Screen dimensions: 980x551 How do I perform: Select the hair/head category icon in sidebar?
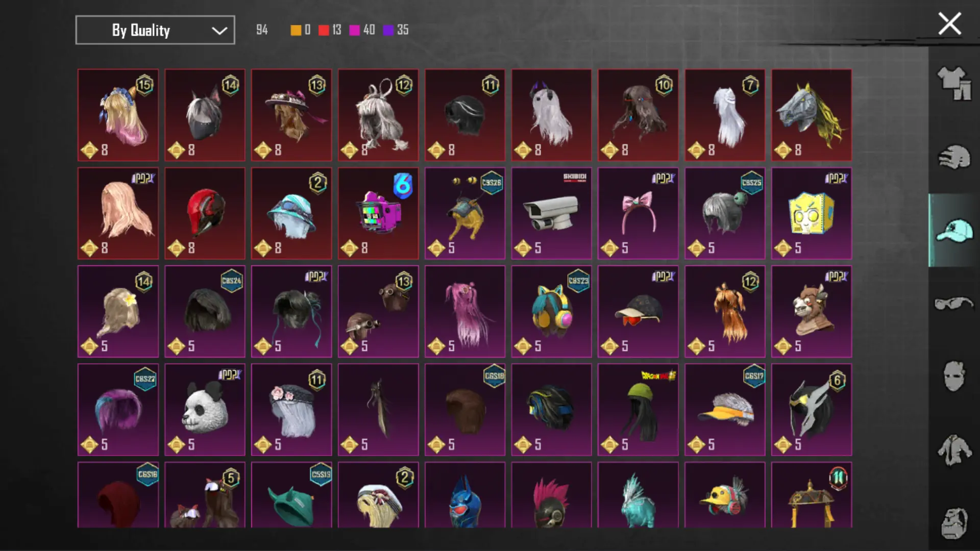[x=954, y=157]
